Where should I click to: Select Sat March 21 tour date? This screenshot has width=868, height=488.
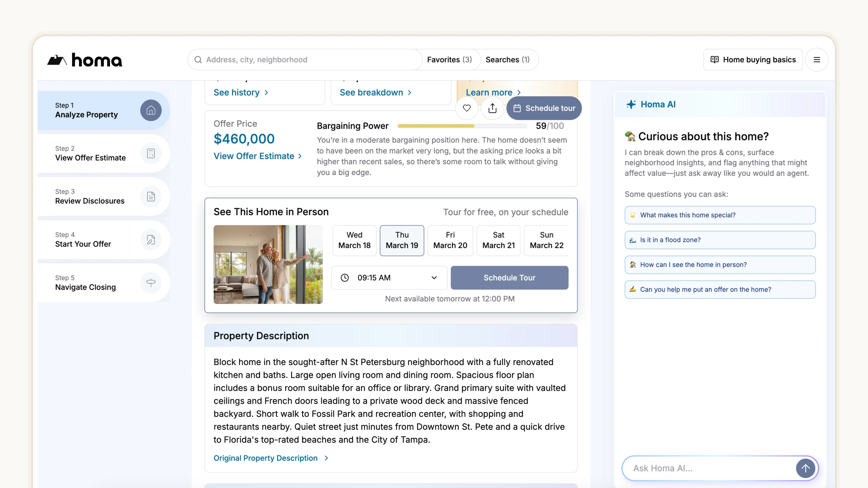click(x=498, y=240)
